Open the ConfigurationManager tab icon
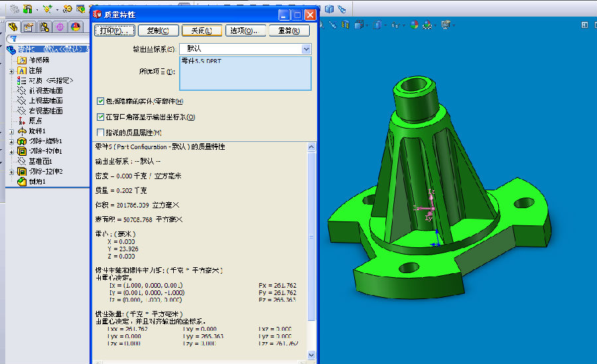This screenshot has height=364, width=597. pyautogui.click(x=44, y=27)
